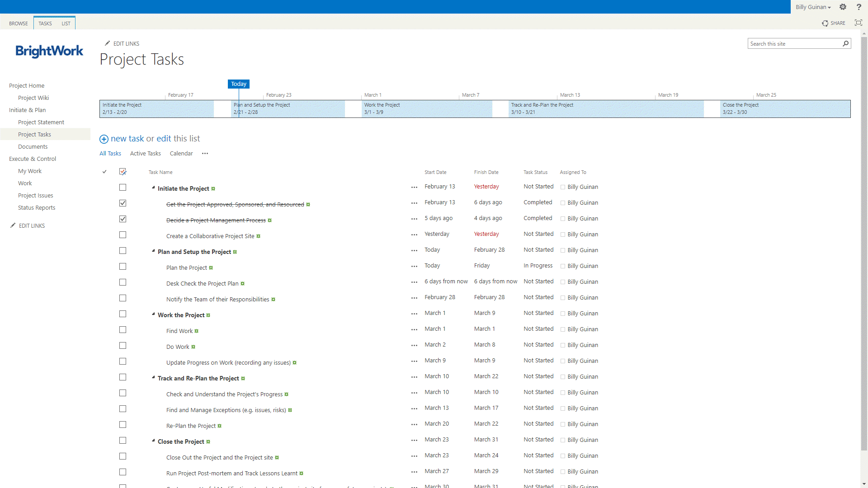The image size is (868, 488).
Task: Open Status Reports link
Action: (x=37, y=207)
